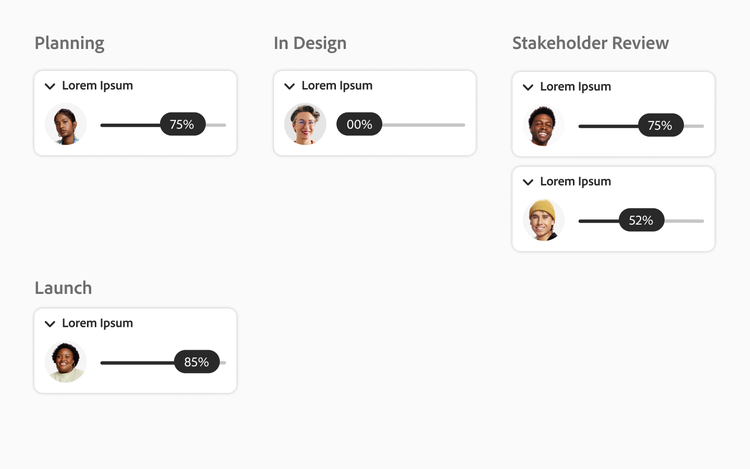Click the 85% slider handle in Launch
The height and width of the screenshot is (469, 750).
tap(196, 362)
